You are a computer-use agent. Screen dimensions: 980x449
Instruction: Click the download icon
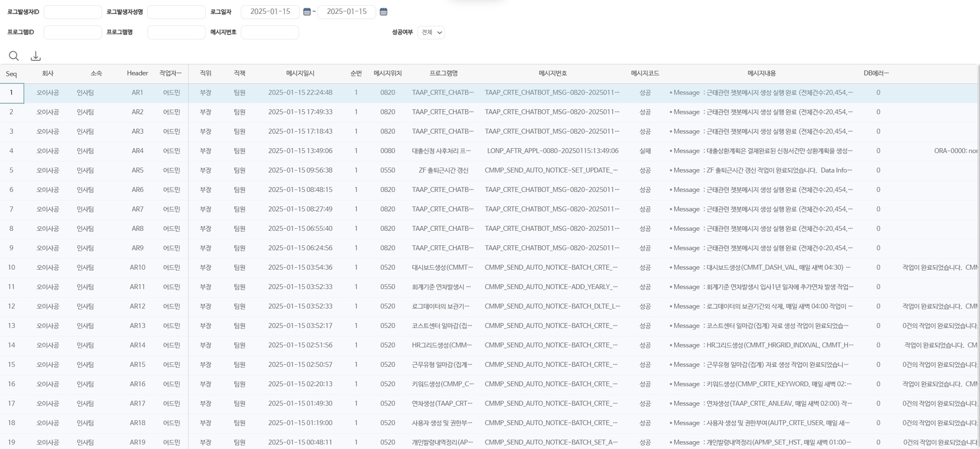point(36,56)
